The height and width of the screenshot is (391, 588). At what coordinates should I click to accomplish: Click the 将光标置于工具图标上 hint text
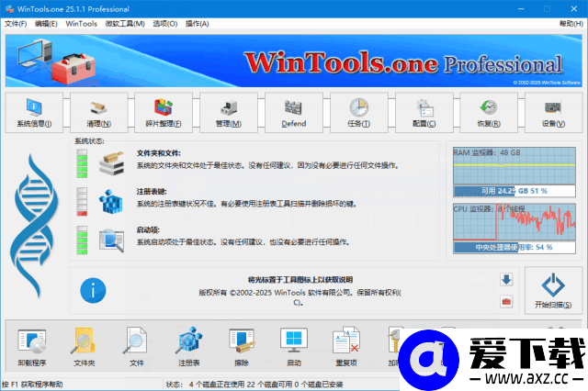[300, 280]
